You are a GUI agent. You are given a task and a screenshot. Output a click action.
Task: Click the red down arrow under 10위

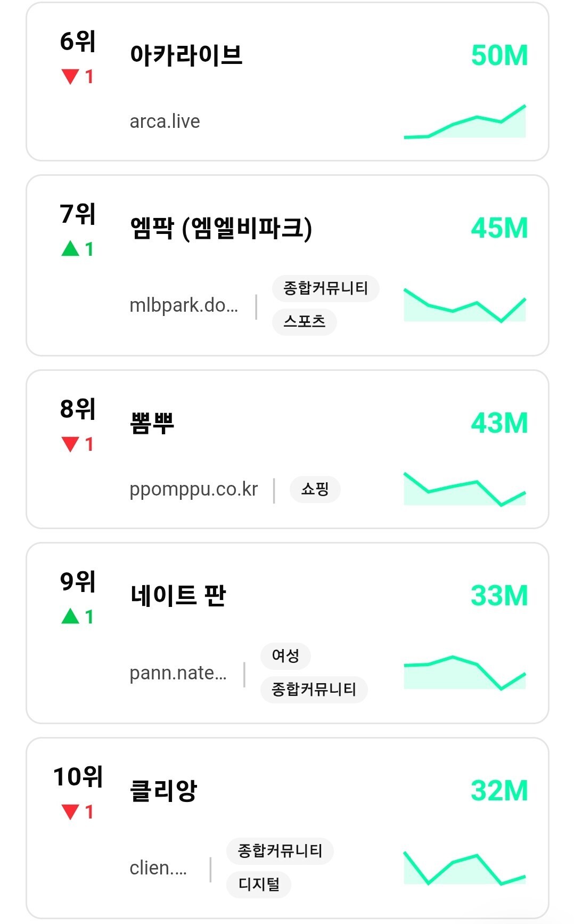tap(70, 812)
